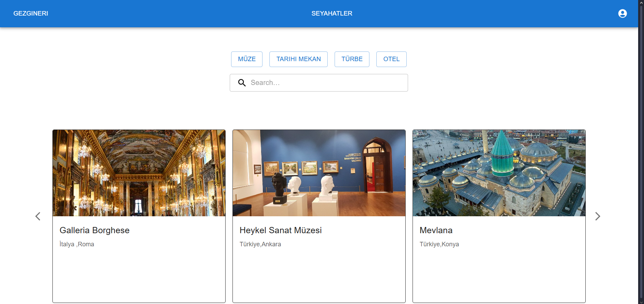The width and height of the screenshot is (644, 304).
Task: Advance to the next carousel slide
Action: [597, 216]
